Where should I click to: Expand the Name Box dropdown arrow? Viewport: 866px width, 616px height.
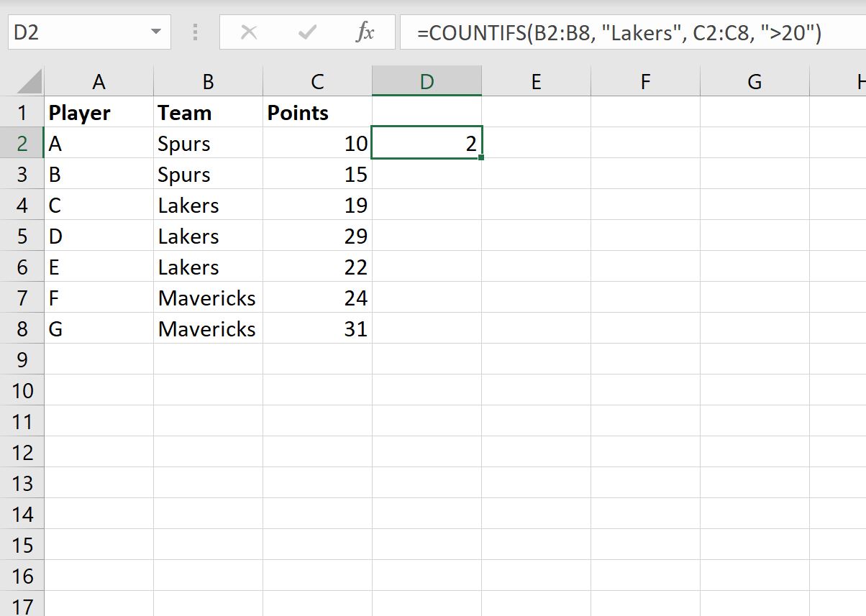point(156,32)
